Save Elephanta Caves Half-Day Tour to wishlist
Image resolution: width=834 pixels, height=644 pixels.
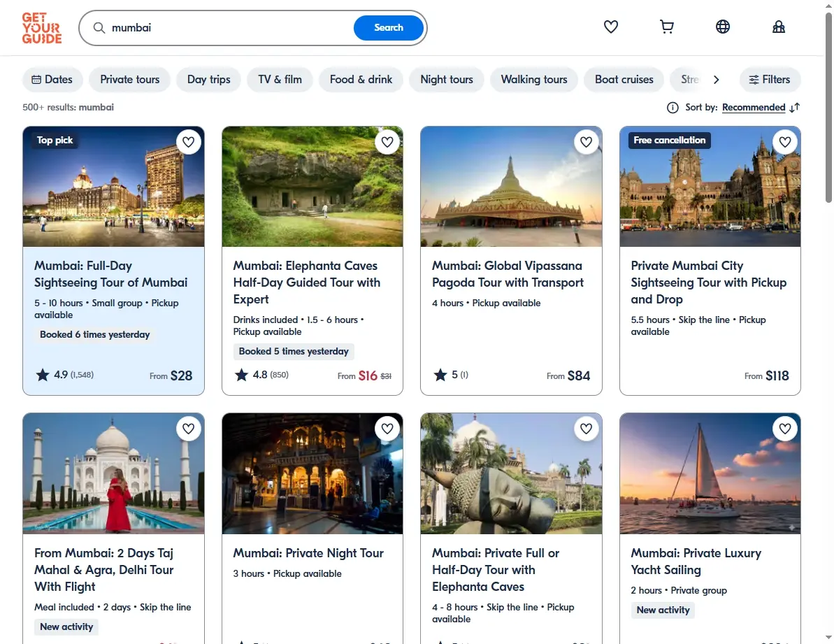387,142
